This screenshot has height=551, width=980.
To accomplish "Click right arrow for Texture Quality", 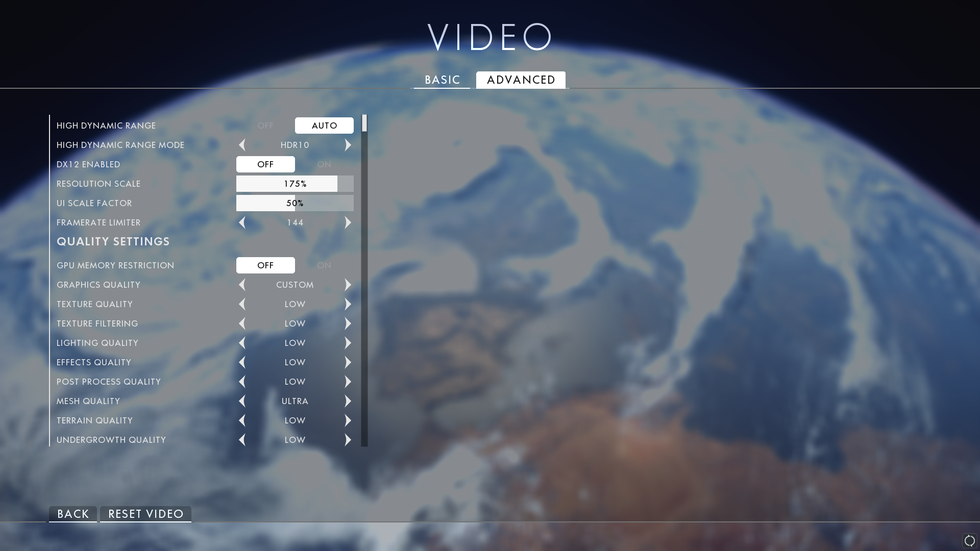I will click(348, 304).
